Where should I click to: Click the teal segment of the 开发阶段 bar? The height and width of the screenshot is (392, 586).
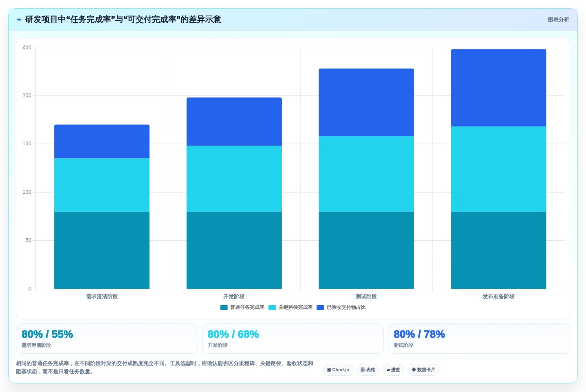tap(234, 250)
